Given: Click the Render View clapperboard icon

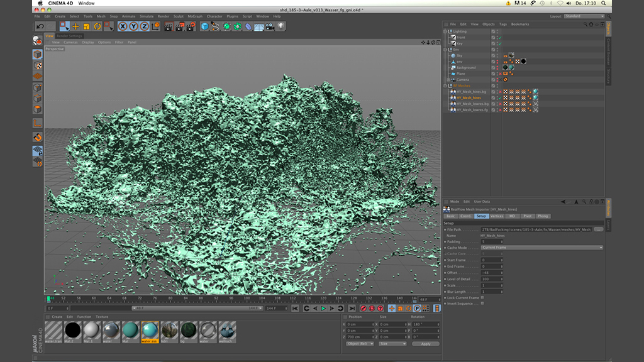Looking at the screenshot, I should click(168, 26).
